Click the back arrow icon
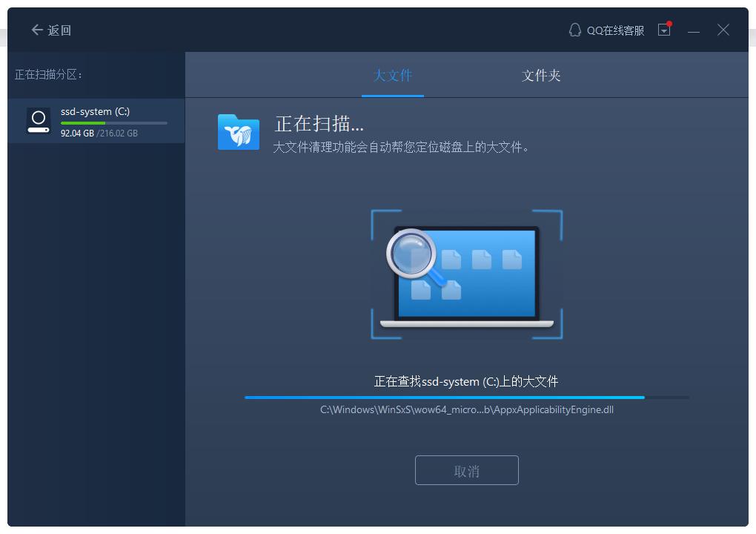This screenshot has width=756, height=534. coord(36,30)
